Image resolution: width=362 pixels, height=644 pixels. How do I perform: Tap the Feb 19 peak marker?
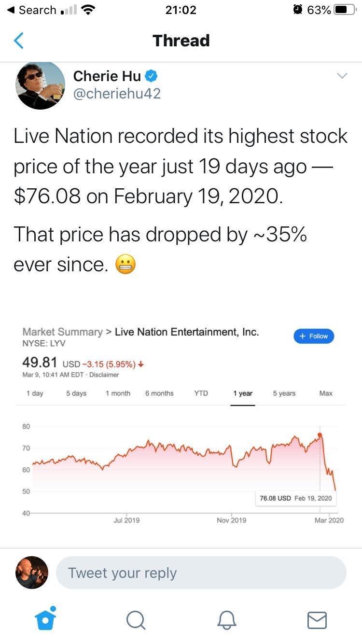coord(320,434)
